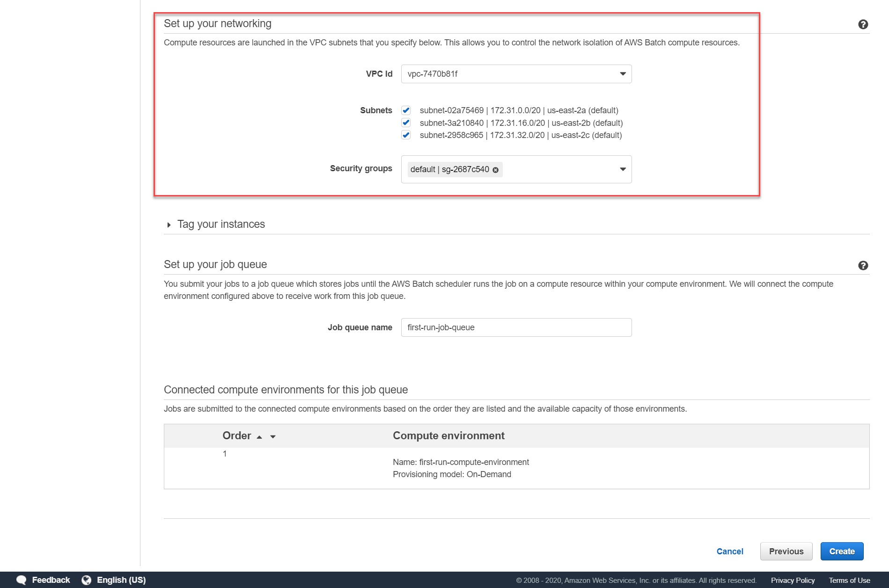
Task: Click order value 1 in table
Action: [225, 454]
